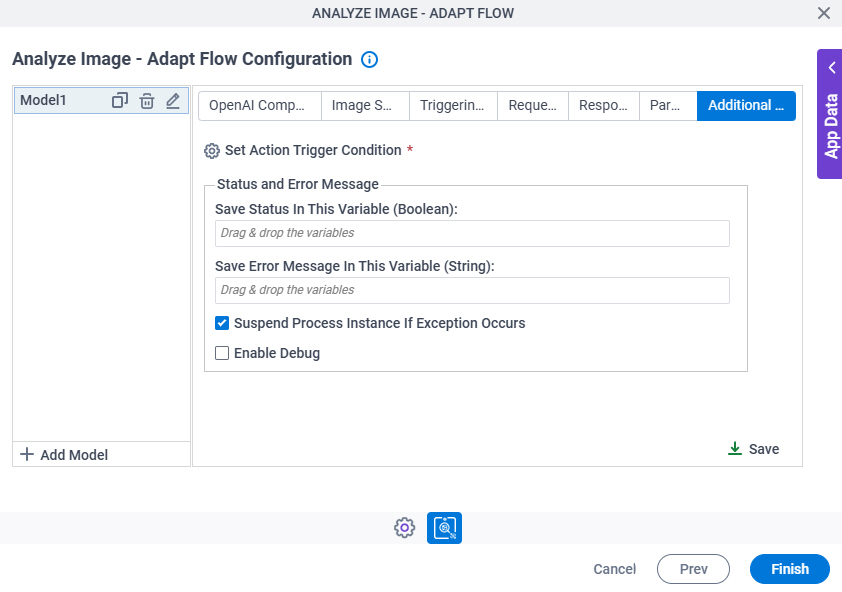
Task: Go to the Triggerin... tab
Action: click(453, 106)
